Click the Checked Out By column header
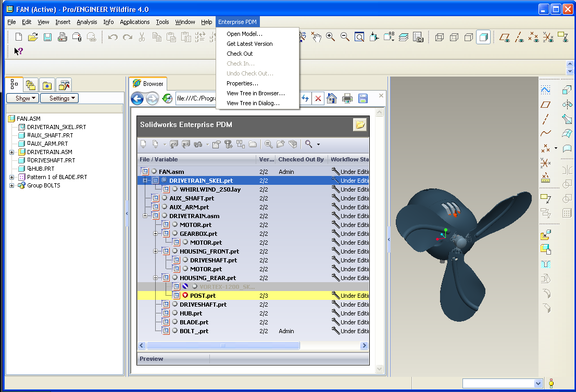The image size is (576, 392). point(301,159)
